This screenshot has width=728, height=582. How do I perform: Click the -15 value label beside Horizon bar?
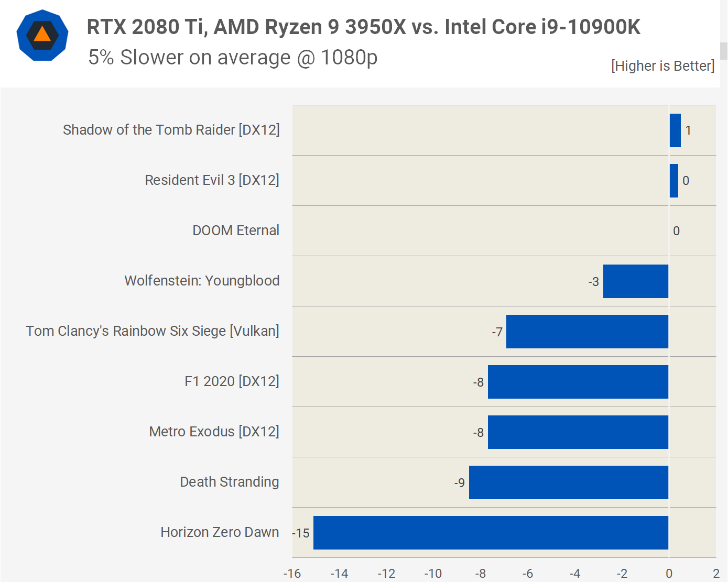pos(301,533)
